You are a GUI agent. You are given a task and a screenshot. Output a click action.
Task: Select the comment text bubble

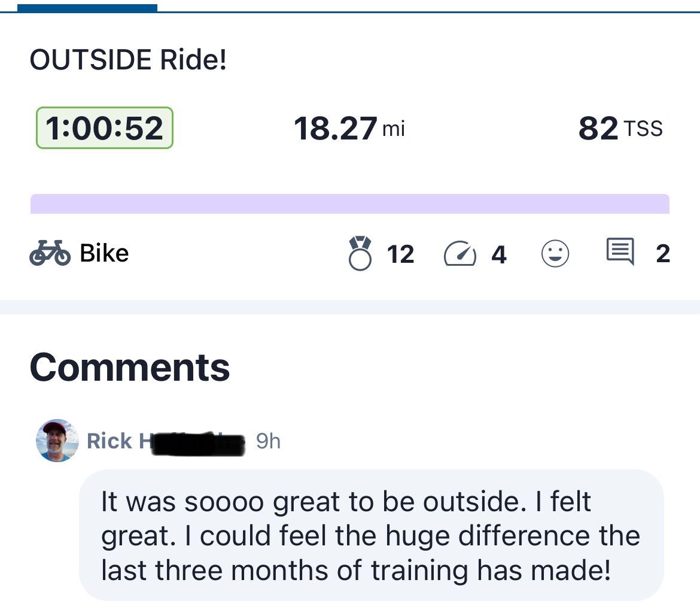pyautogui.click(x=371, y=535)
